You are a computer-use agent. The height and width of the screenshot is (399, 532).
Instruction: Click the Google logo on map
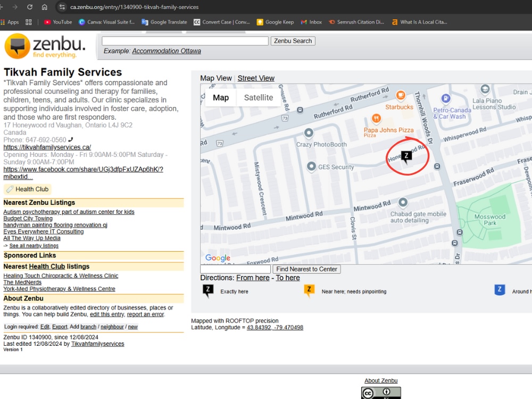[x=218, y=258]
